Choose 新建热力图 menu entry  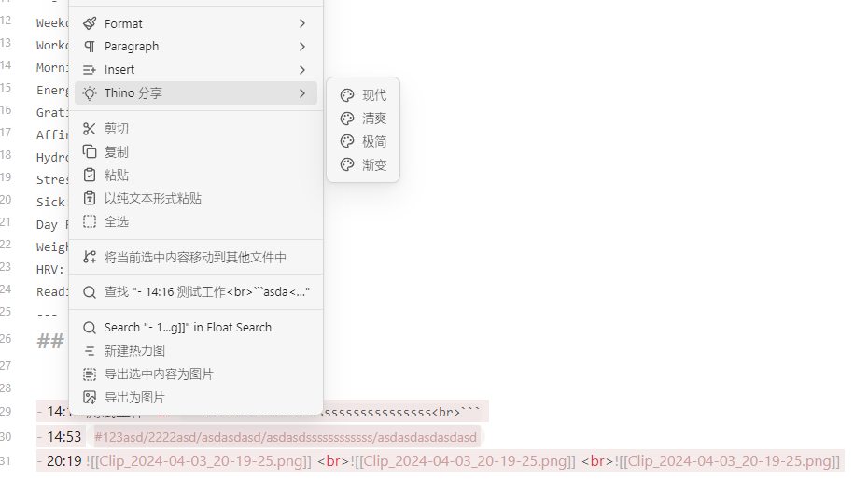tap(196, 350)
